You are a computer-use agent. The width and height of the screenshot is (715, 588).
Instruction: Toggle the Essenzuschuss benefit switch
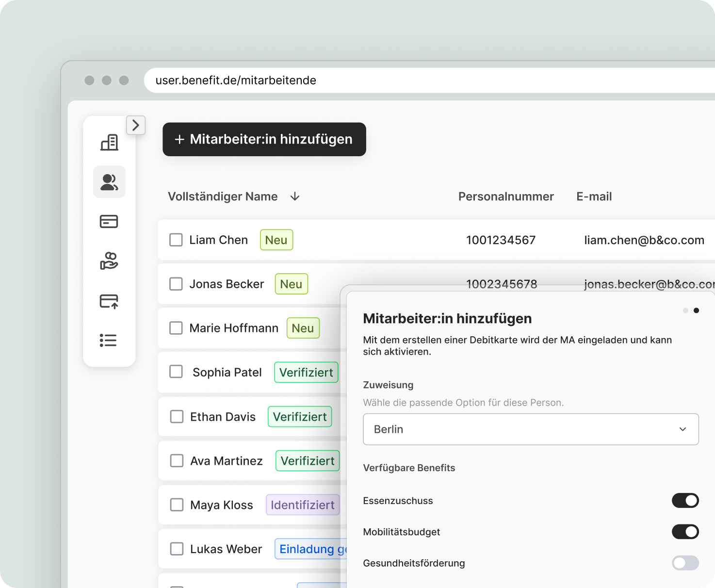(x=685, y=500)
